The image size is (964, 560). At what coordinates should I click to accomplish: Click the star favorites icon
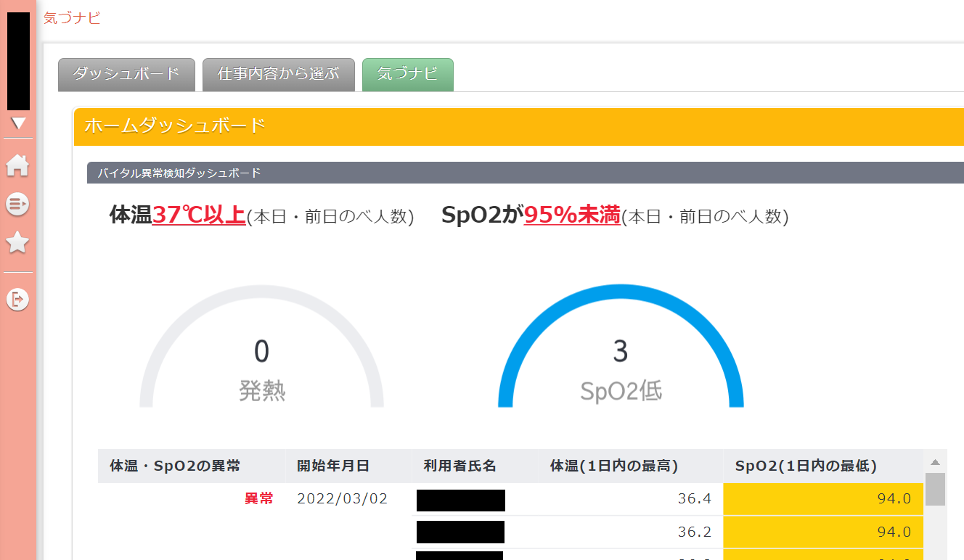point(17,243)
